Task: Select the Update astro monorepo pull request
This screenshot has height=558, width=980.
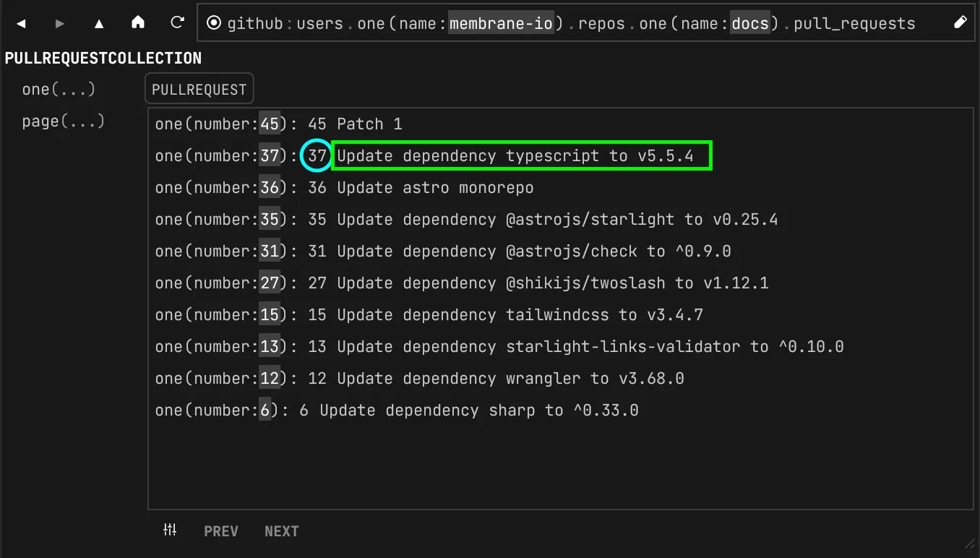Action: (x=434, y=188)
